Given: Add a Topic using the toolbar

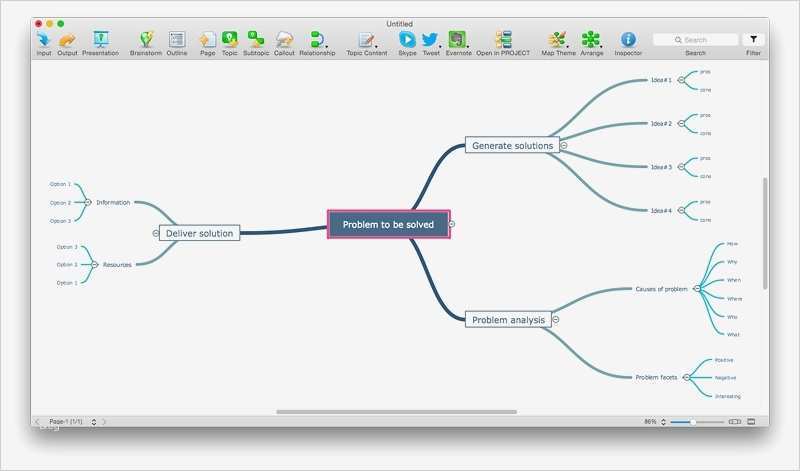Looking at the screenshot, I should [x=230, y=39].
